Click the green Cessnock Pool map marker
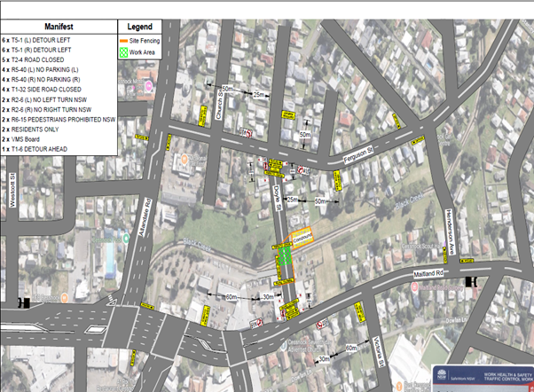This screenshot has height=392, width=534. (x=127, y=238)
